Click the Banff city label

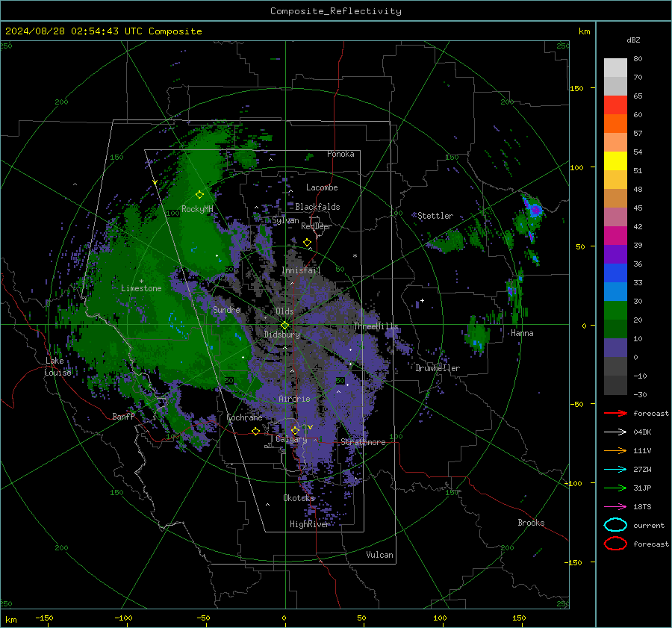pos(123,416)
